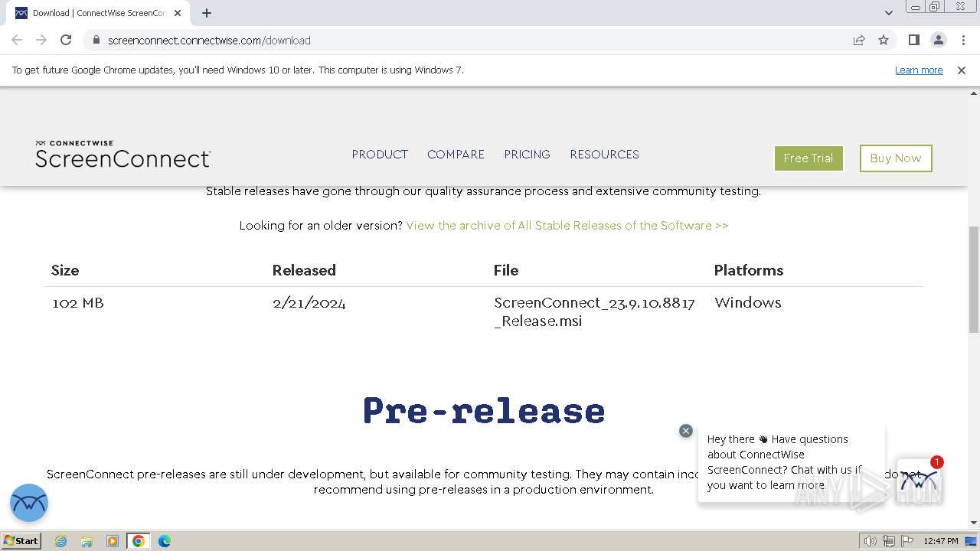Click the Learn more link
980x551 pixels.
click(919, 70)
